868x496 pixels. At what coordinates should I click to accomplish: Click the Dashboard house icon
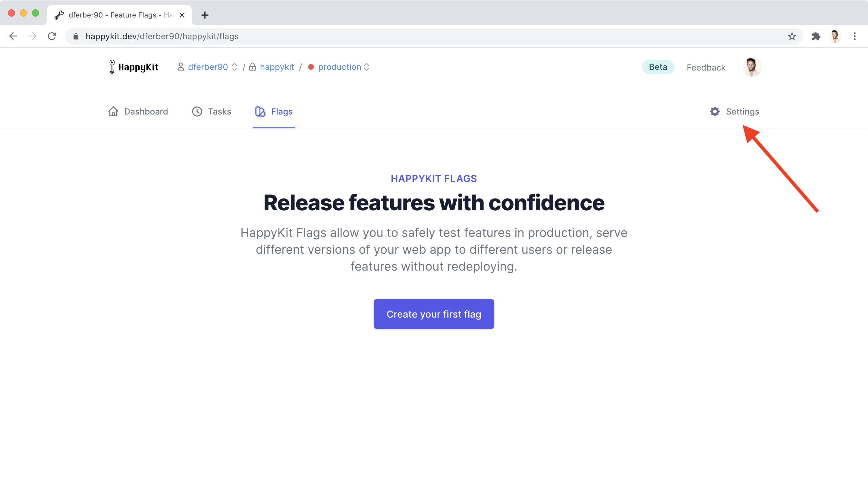[x=113, y=111]
